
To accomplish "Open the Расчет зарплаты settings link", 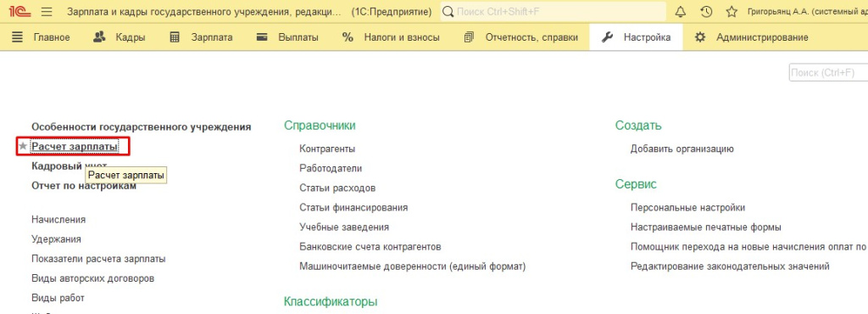I will tap(75, 147).
